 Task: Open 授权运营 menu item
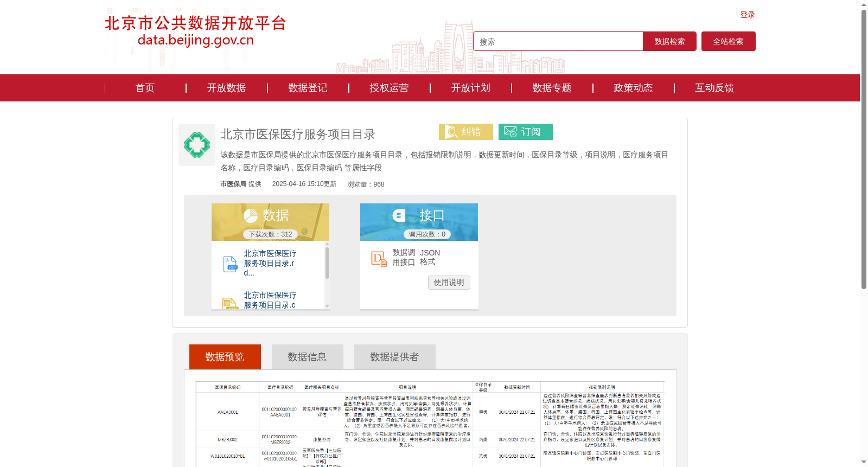click(x=389, y=88)
